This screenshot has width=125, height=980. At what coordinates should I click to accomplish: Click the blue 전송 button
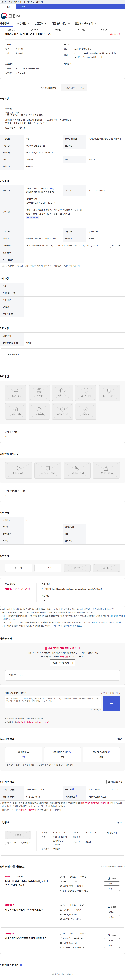(111, 703)
